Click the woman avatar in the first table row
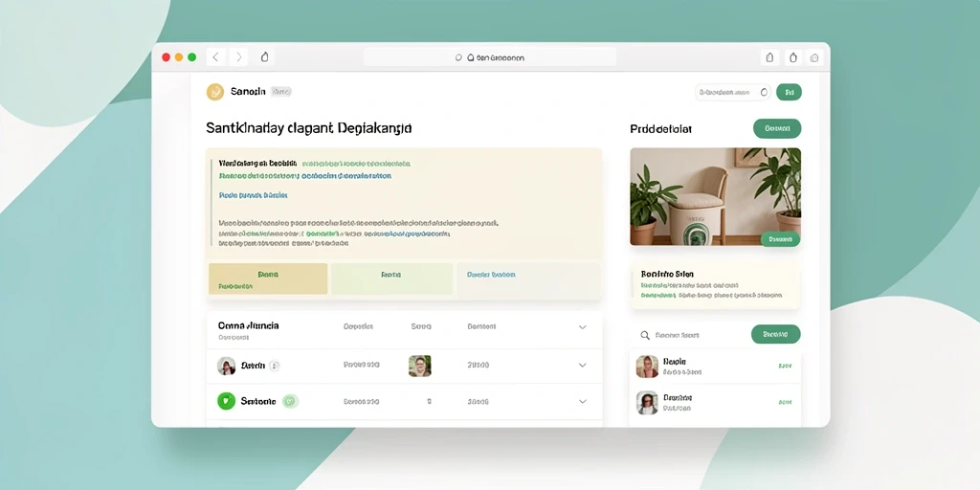This screenshot has width=980, height=490. (x=226, y=366)
